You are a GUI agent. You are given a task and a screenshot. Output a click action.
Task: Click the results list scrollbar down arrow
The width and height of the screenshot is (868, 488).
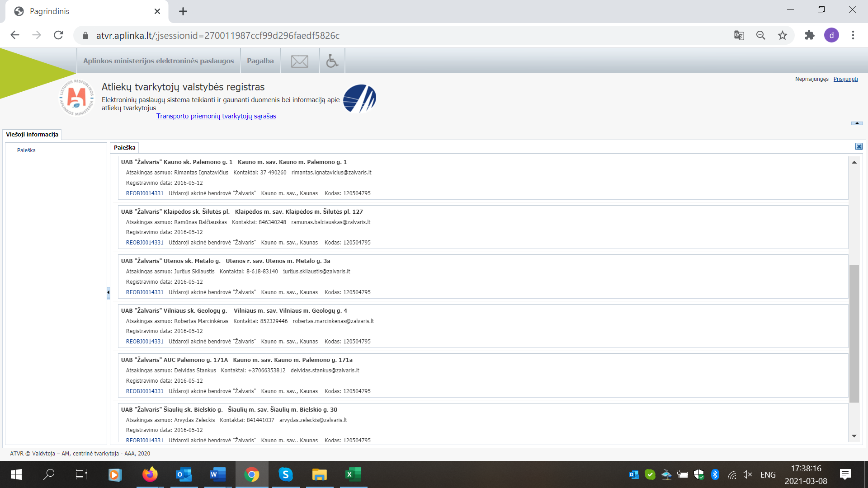click(854, 436)
